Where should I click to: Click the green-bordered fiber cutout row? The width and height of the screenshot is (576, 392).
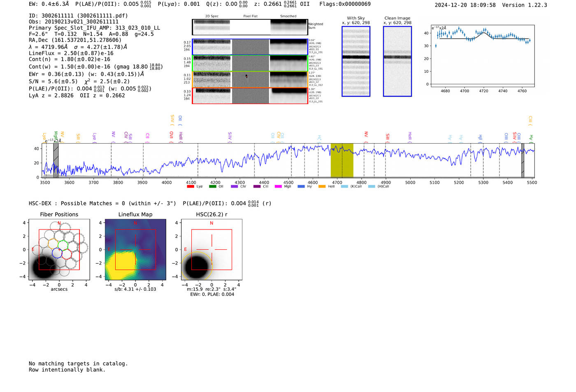tap(250, 63)
